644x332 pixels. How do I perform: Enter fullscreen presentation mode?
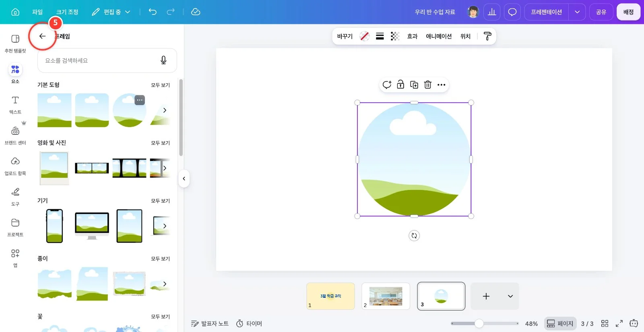point(619,324)
